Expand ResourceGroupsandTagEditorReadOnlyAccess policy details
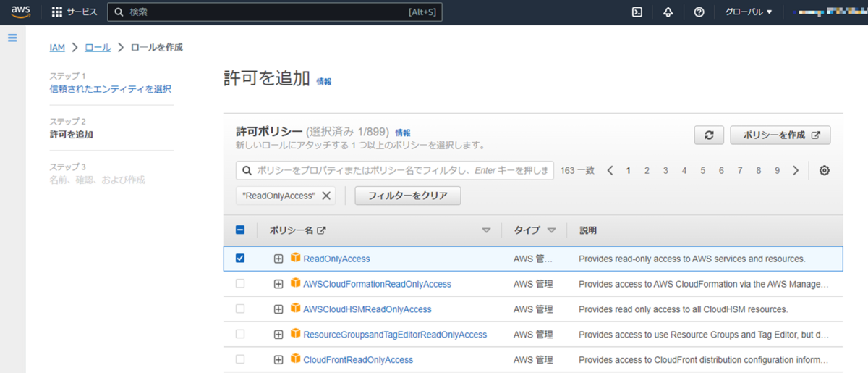This screenshot has width=868, height=373. (278, 335)
